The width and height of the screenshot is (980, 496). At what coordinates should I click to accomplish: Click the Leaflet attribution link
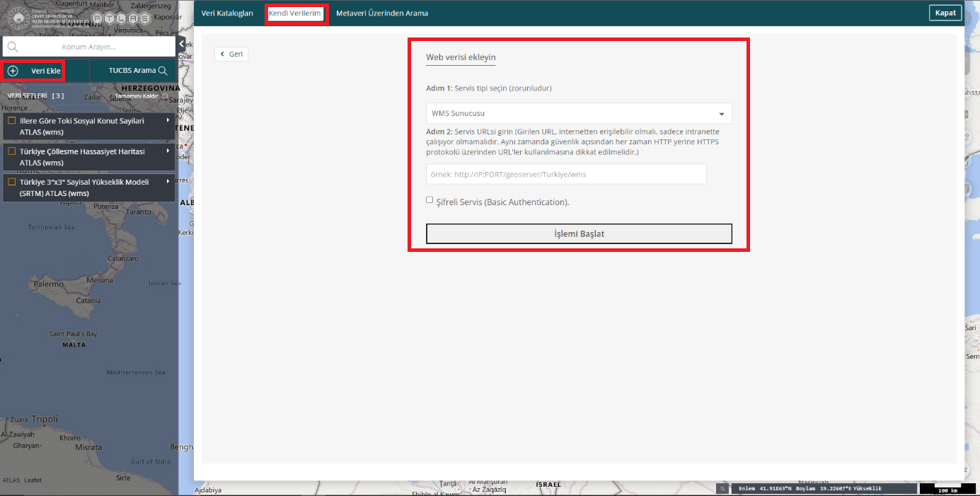click(33, 480)
